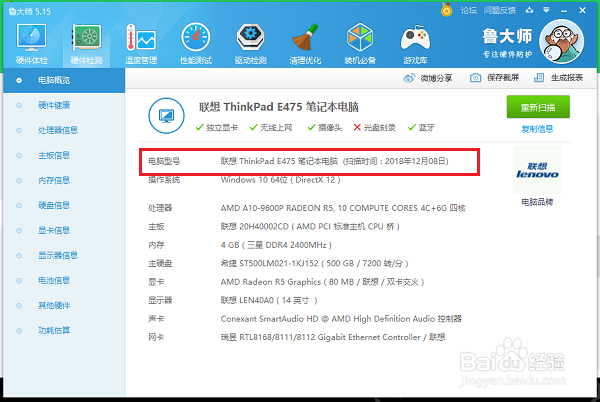The height and width of the screenshot is (402, 600).
Task: Click 保存截屏 save screenshot text
Action: point(503,78)
